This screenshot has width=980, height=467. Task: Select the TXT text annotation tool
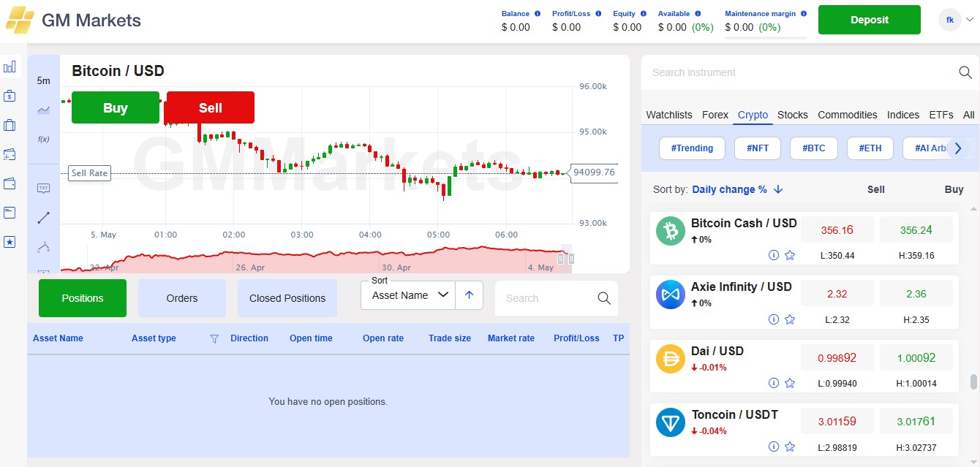43,189
